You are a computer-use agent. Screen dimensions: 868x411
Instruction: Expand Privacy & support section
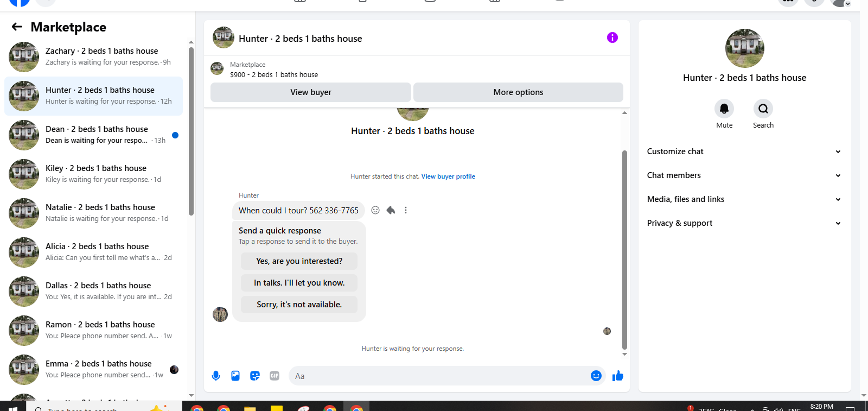pyautogui.click(x=744, y=223)
